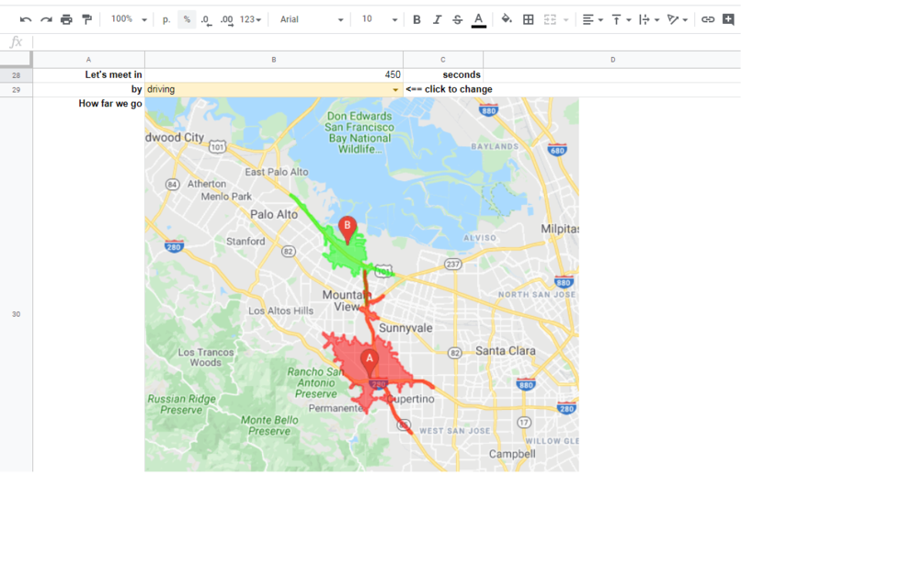This screenshot has height=577, width=924.
Task: Click the row 28 header
Action: pos(16,74)
